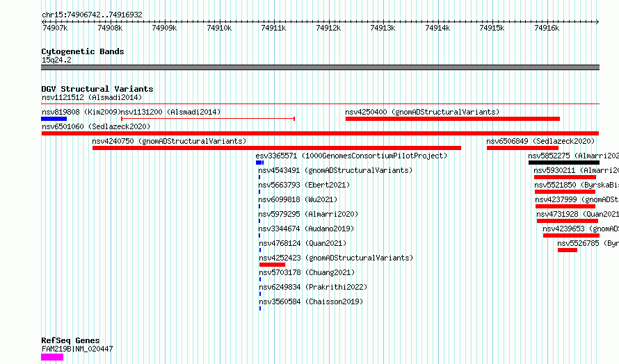Click the 74909k ruler mark
The width and height of the screenshot is (619, 364).
pos(164,28)
